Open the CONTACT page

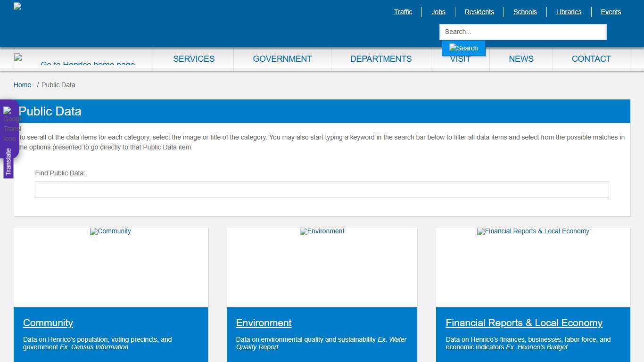[591, 58]
